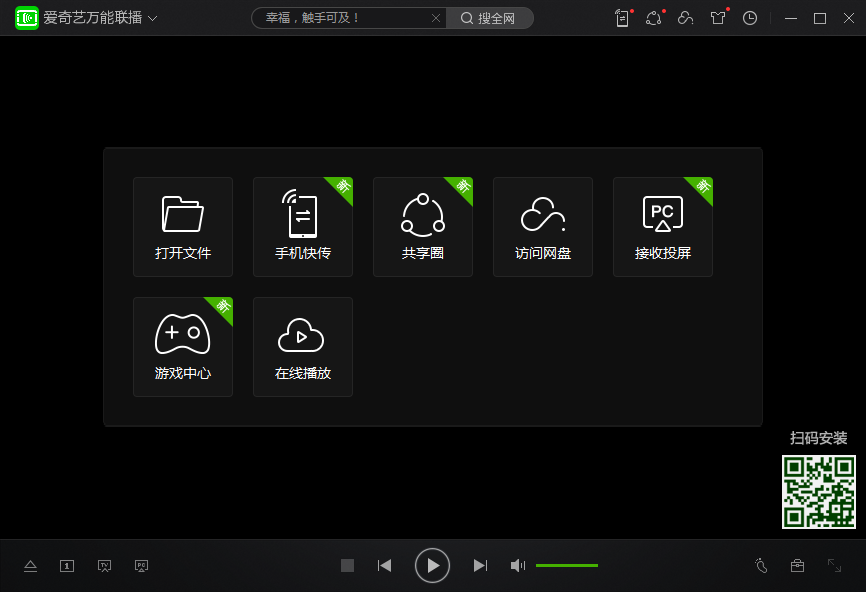This screenshot has width=866, height=592.
Task: Open 访问网盘 cloud drive tile
Action: (x=543, y=227)
